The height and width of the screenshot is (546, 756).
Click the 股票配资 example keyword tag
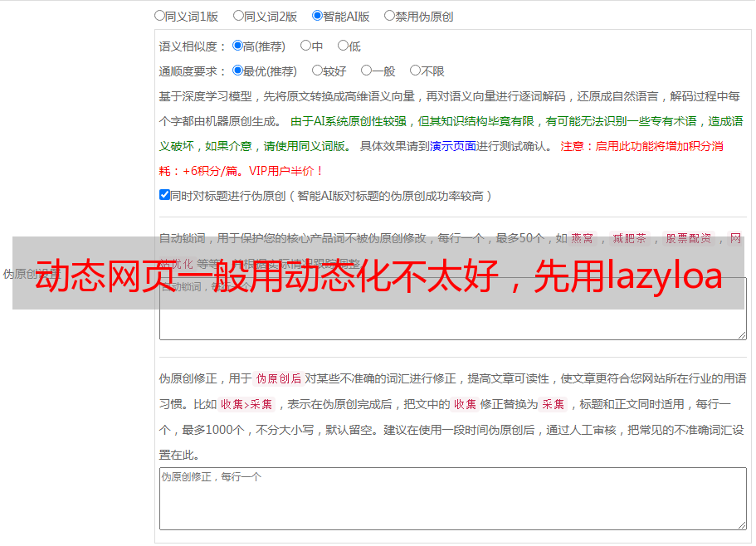[689, 238]
